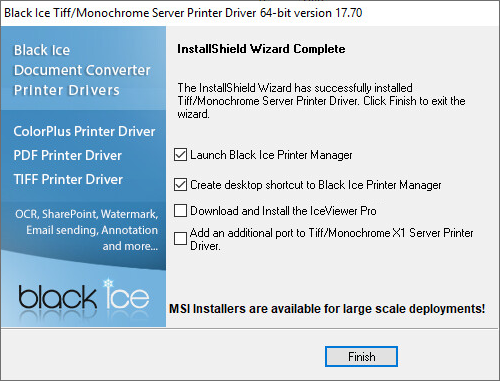This screenshot has width=500, height=381.
Task: Click the successfully installed description paragraph
Action: coord(321,101)
